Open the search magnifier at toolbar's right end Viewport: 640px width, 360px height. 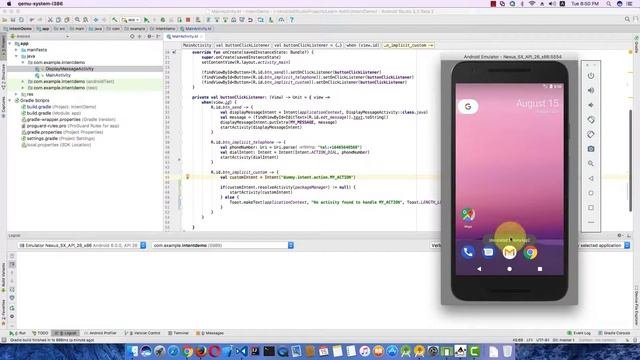(627, 19)
